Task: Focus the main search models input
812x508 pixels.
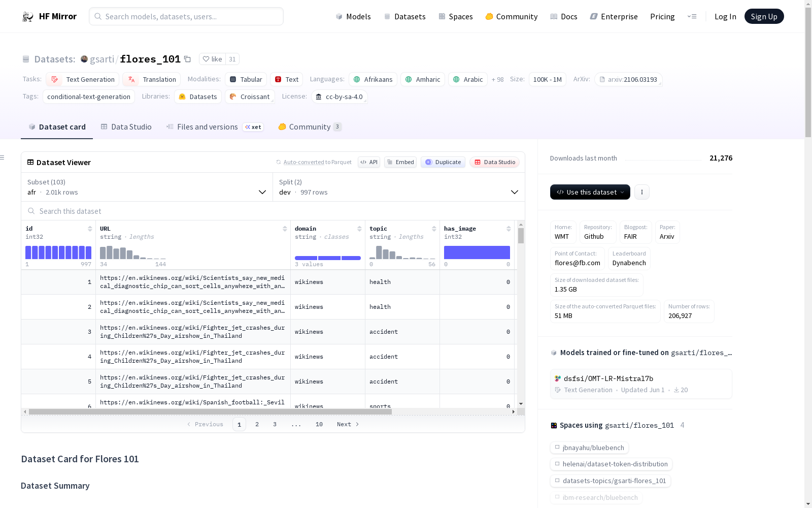Action: click(x=186, y=17)
